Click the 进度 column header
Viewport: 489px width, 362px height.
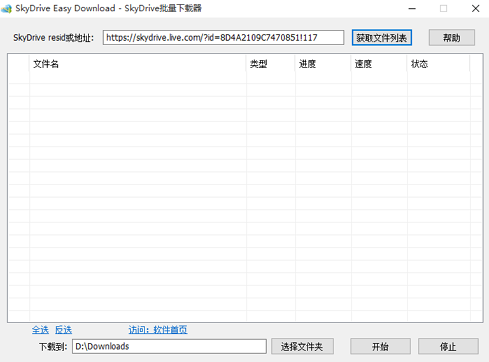click(x=323, y=64)
